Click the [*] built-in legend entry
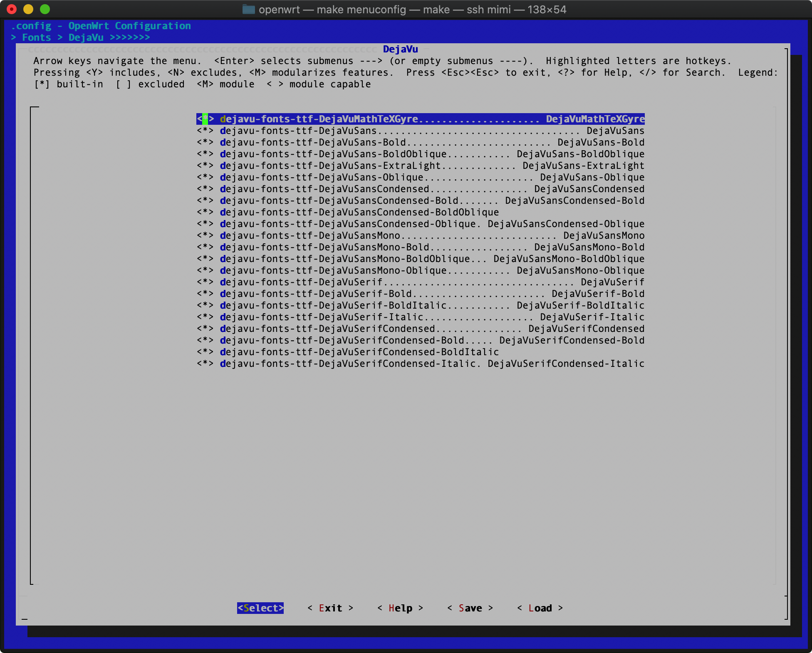This screenshot has height=653, width=812. pos(69,84)
